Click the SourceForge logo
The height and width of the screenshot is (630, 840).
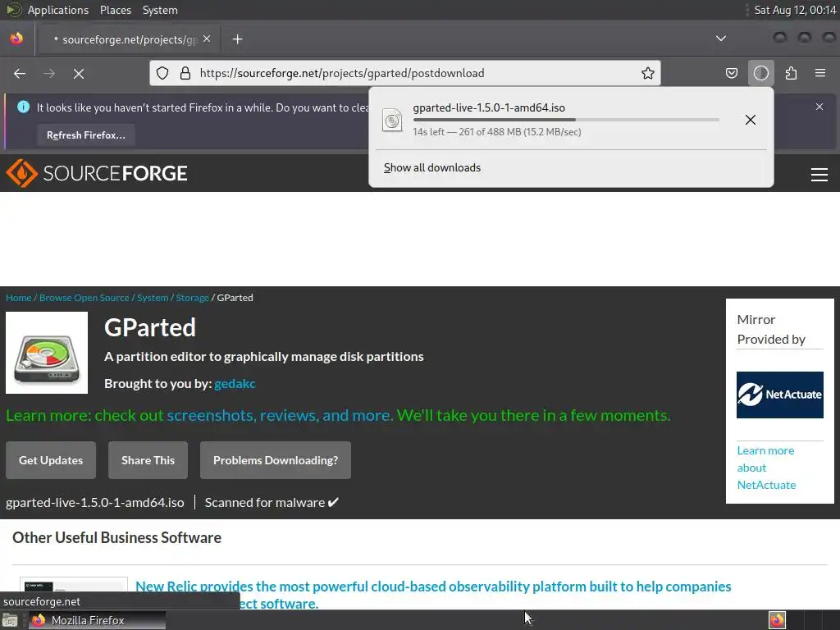[97, 173]
